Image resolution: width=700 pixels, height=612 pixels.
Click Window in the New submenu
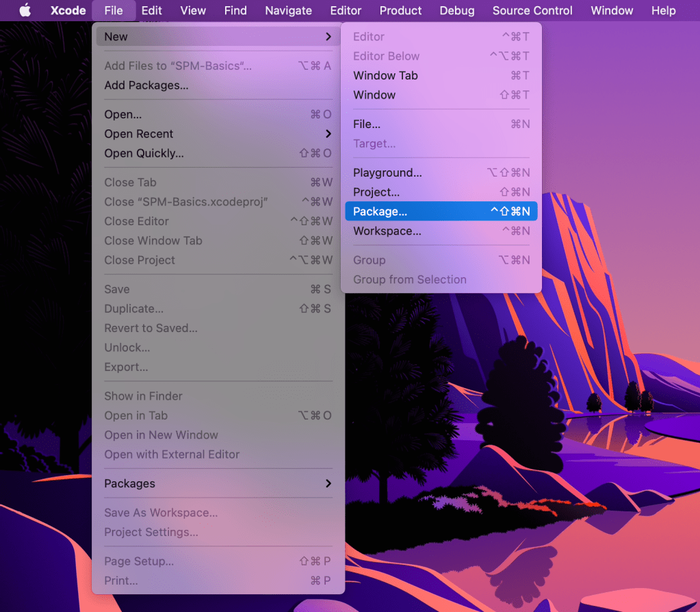point(374,94)
